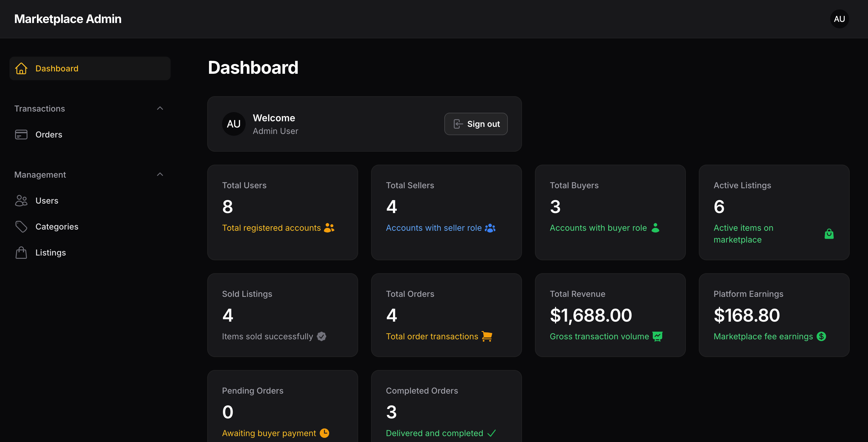Click the orange users icon in Total Users card
Viewport: 868px width, 442px height.
click(329, 228)
